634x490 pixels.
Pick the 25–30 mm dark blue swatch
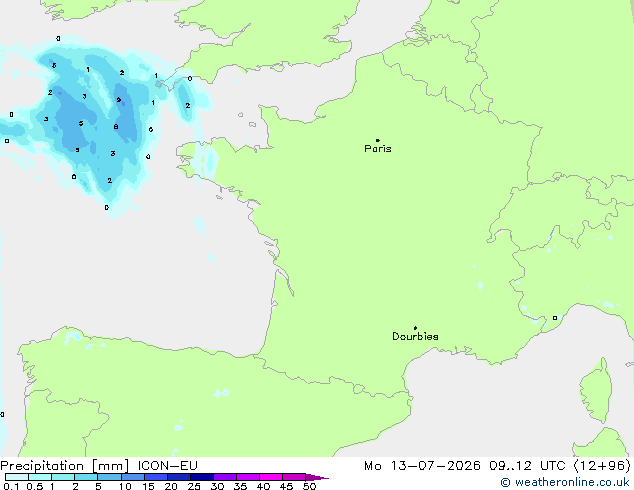[x=202, y=477]
